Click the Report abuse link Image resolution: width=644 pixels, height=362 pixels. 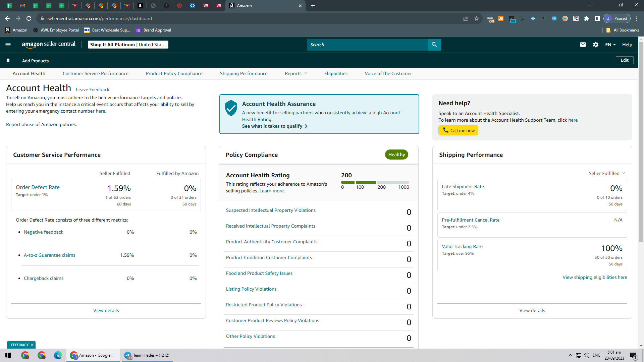click(x=20, y=124)
